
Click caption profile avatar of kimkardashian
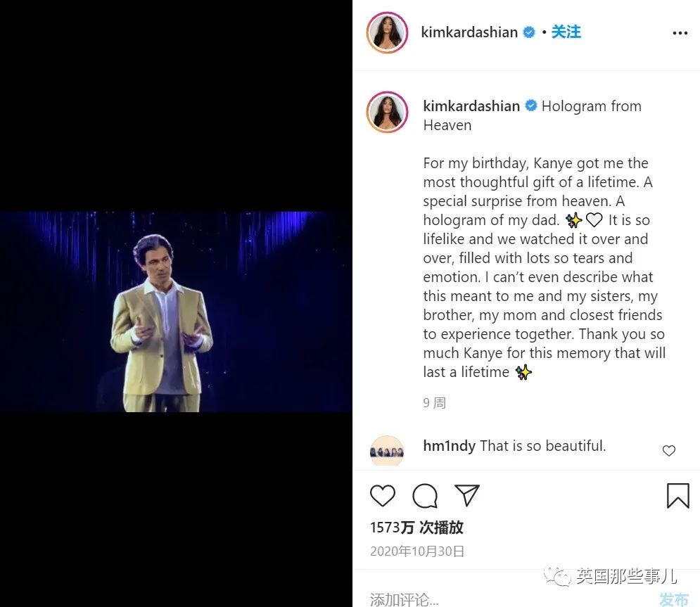click(387, 112)
